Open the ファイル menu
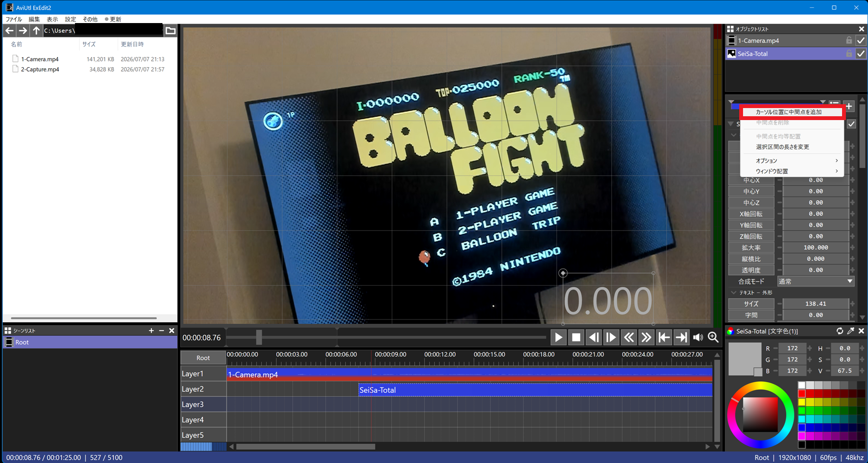Image resolution: width=868 pixels, height=463 pixels. [x=13, y=19]
